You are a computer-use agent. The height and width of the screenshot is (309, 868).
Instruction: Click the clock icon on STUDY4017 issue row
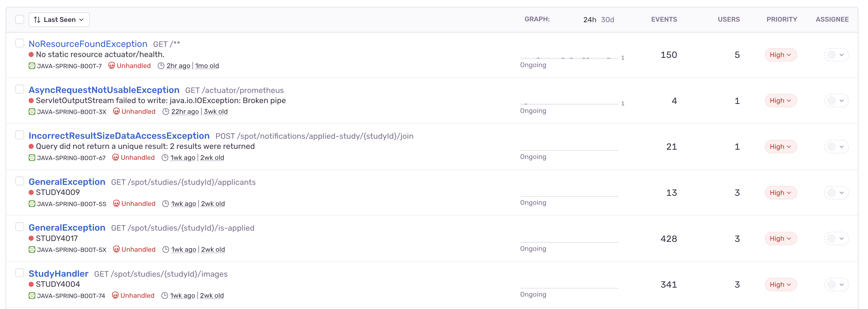pos(166,249)
